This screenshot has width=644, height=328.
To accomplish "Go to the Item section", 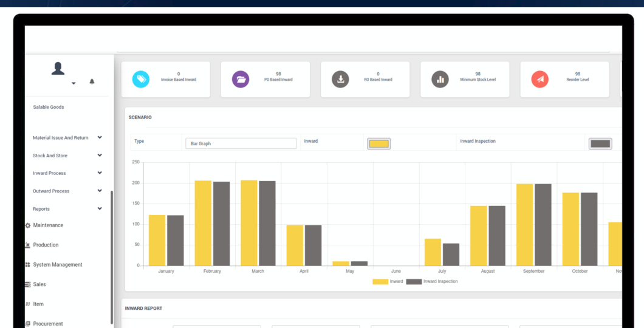I will pyautogui.click(x=38, y=304).
